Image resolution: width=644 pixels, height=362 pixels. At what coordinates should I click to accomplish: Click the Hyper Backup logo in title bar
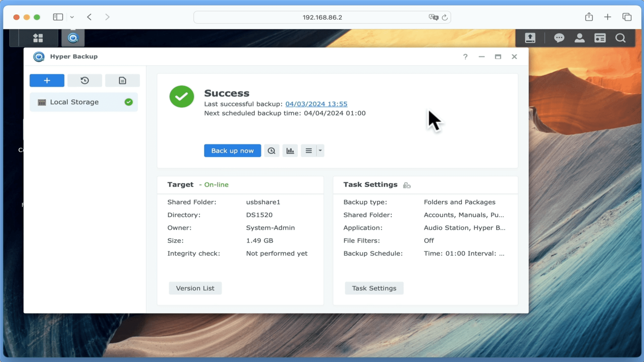[x=39, y=57]
